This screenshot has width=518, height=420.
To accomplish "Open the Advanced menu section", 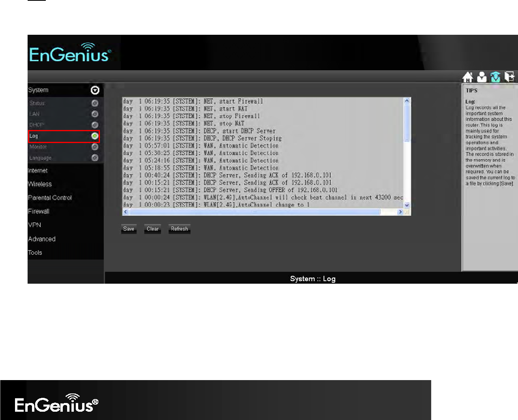I will [x=42, y=239].
